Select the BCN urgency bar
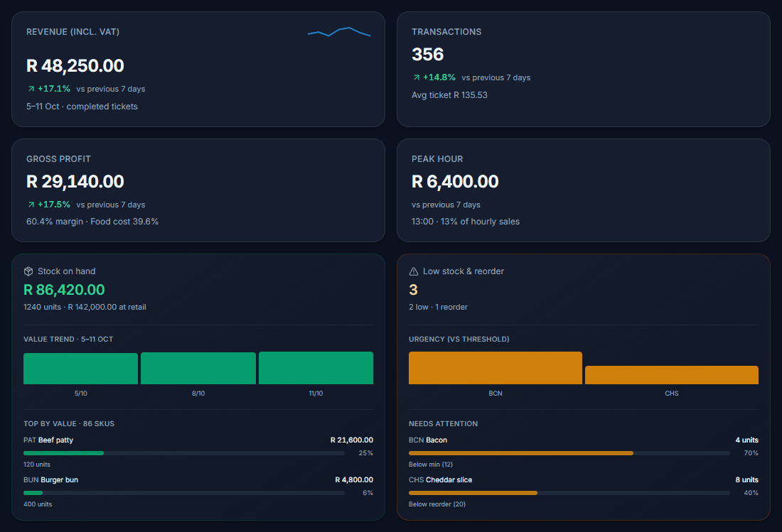Viewport: 782px width, 532px height. [x=496, y=368]
